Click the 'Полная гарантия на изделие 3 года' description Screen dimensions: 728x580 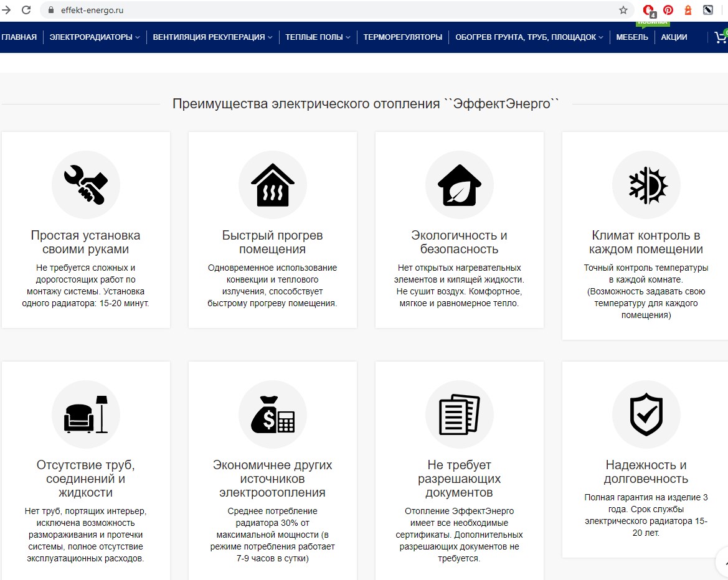(x=646, y=515)
